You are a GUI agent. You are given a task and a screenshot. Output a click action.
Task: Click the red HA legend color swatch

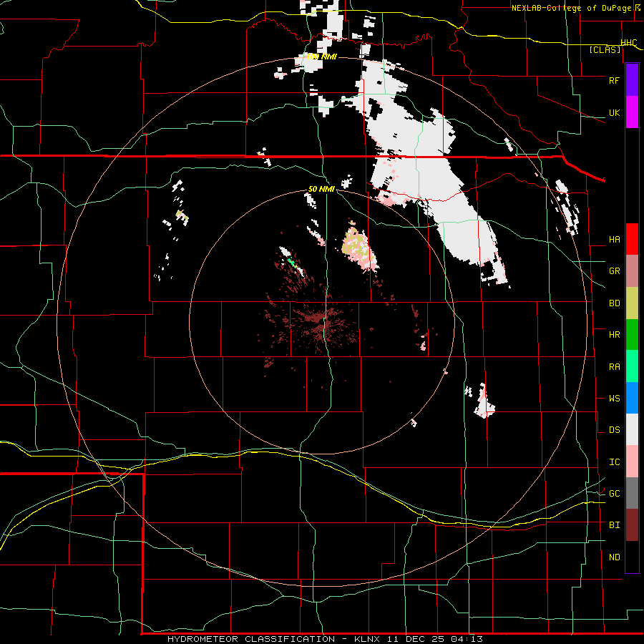632,239
